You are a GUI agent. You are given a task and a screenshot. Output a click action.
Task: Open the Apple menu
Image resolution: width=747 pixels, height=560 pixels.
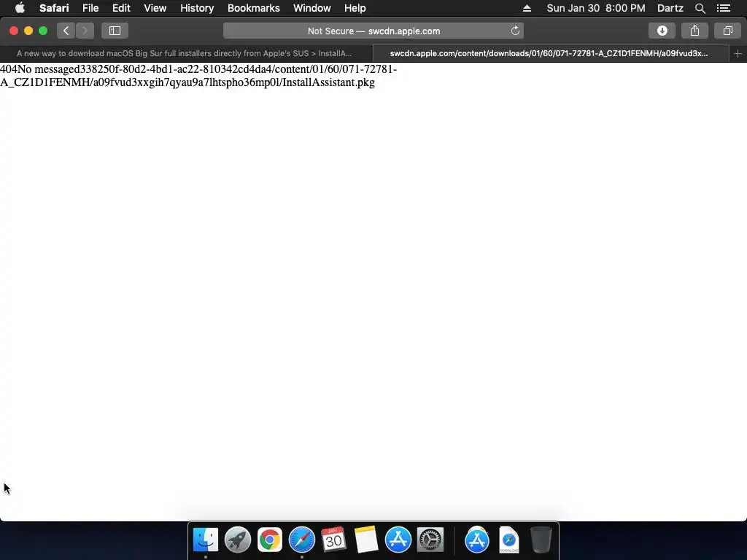20,8
